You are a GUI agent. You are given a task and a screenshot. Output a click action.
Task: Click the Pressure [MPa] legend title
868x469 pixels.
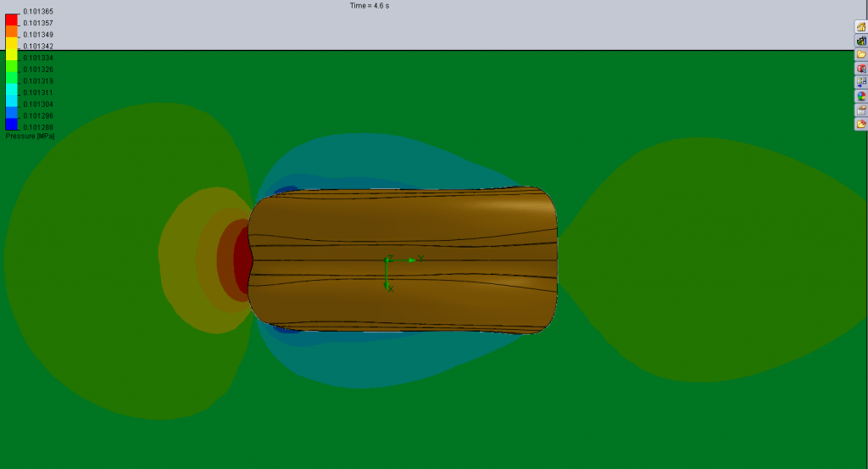pos(30,137)
